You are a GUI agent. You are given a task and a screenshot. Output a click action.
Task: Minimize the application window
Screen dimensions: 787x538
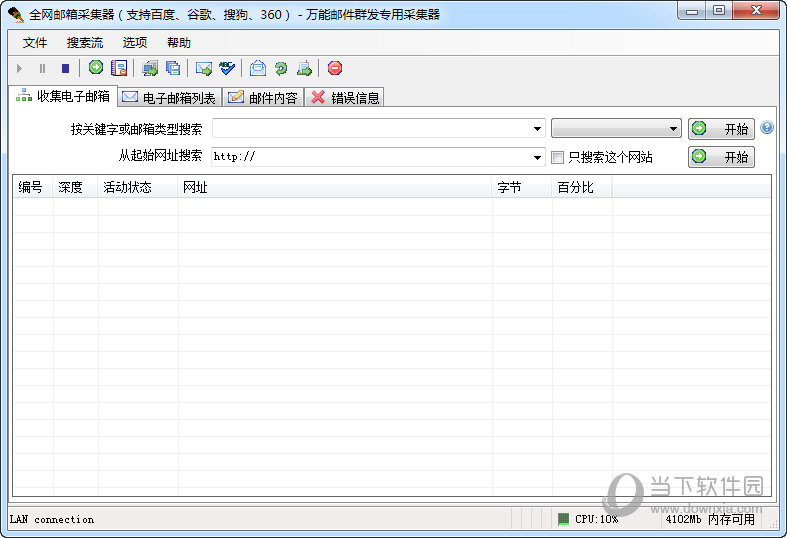pyautogui.click(x=692, y=11)
